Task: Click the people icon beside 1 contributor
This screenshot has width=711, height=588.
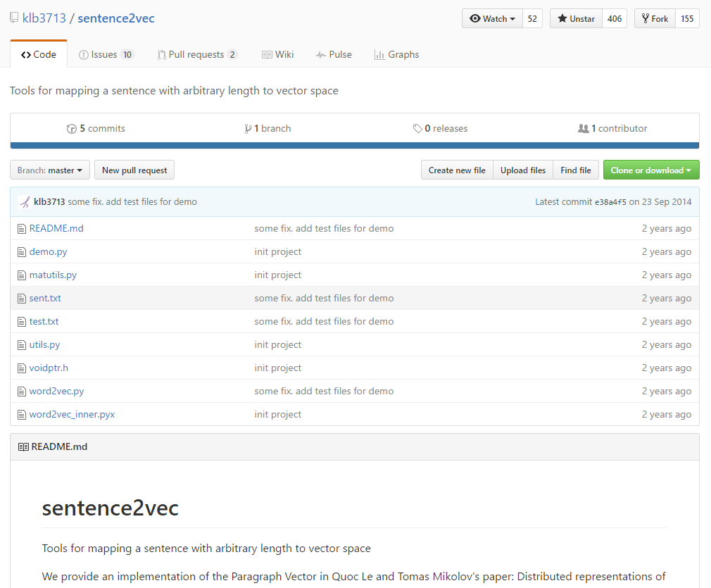Action: click(583, 128)
